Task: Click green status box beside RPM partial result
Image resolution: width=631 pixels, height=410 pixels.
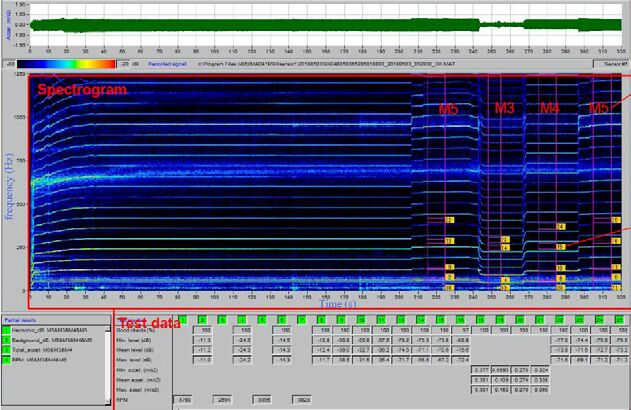Action: tap(6, 360)
